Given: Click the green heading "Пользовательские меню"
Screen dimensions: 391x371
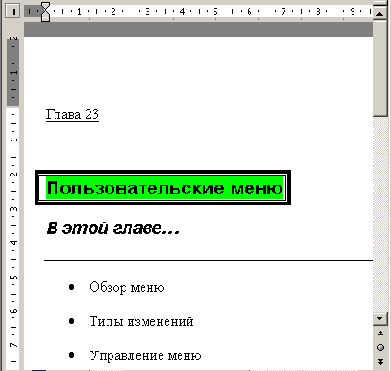Looking at the screenshot, I should coord(165,188).
